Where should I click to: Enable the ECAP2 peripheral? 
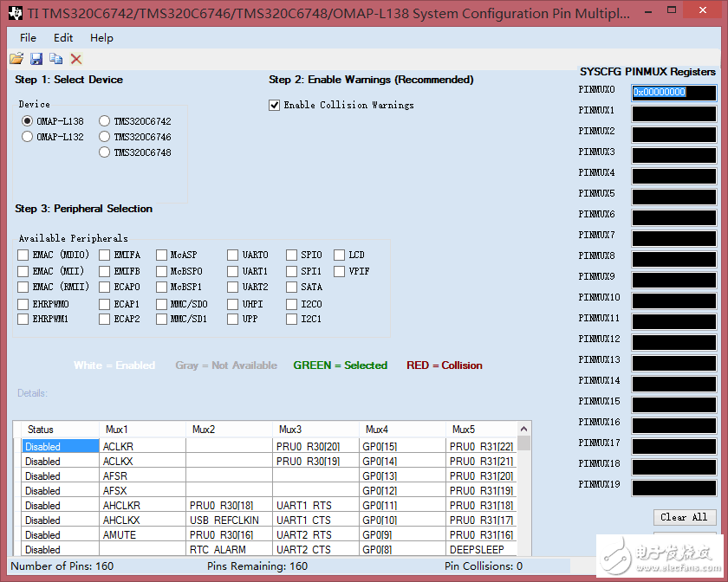coord(105,319)
